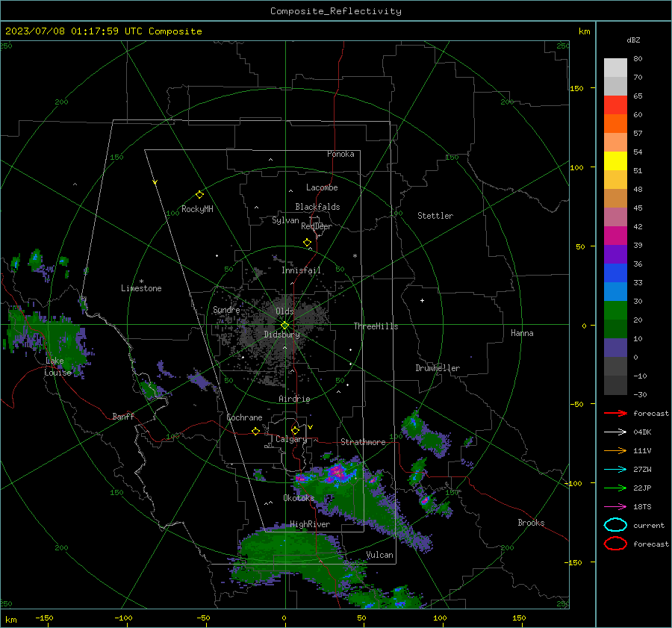
Task: Click the magenta 18TS arrow icon
Action: (x=615, y=506)
